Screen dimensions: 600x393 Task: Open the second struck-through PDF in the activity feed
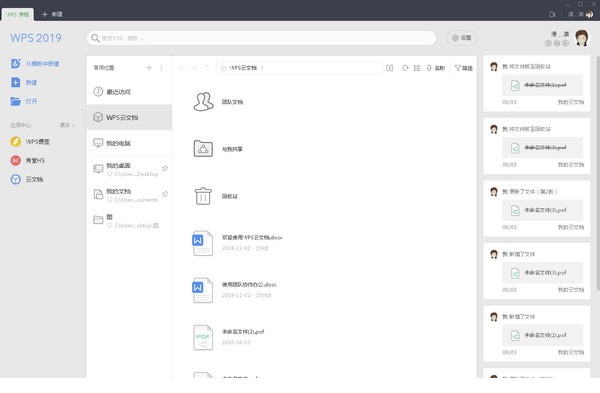[542, 147]
